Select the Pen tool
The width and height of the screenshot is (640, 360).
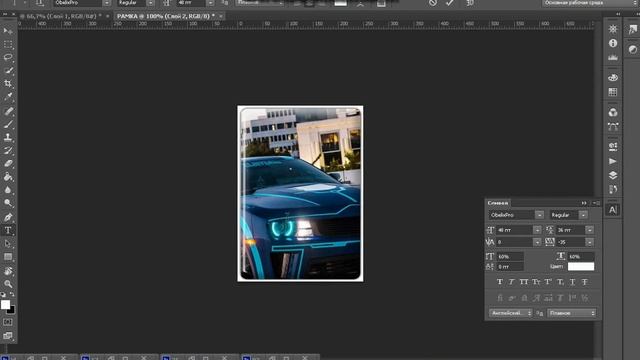click(x=8, y=217)
